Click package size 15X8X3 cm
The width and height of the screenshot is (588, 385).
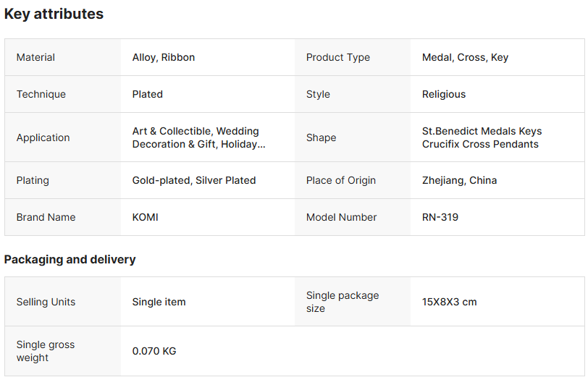point(449,302)
